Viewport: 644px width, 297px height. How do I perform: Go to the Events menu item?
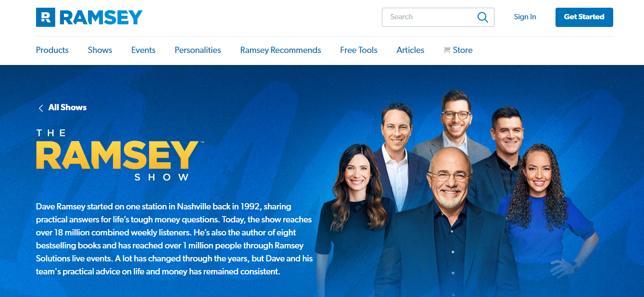pos(143,50)
